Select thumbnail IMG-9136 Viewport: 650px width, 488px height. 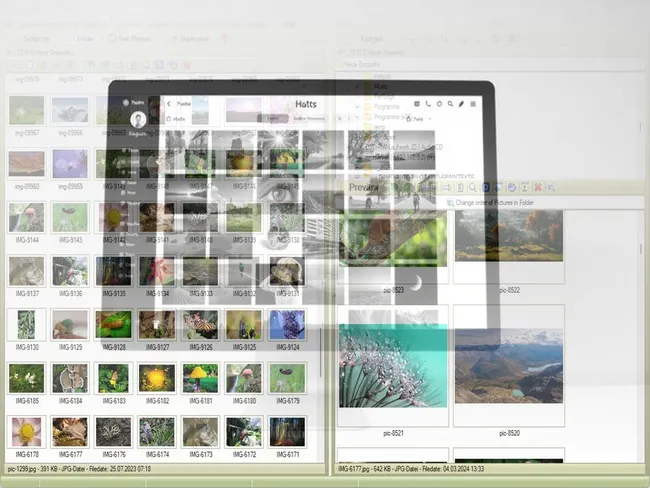click(x=70, y=271)
